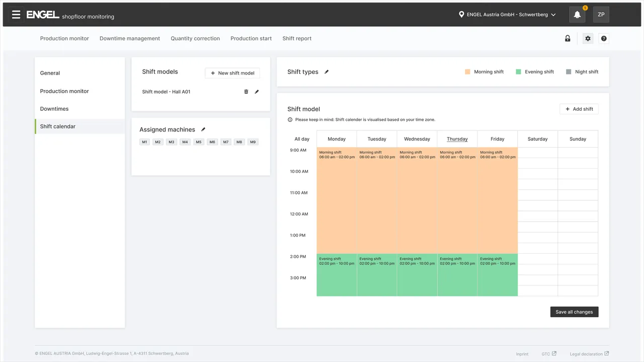
Task: Open settings gear icon
Action: click(x=588, y=39)
